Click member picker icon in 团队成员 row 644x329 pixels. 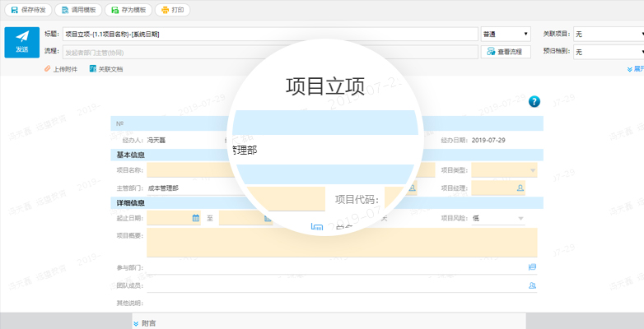pos(531,285)
